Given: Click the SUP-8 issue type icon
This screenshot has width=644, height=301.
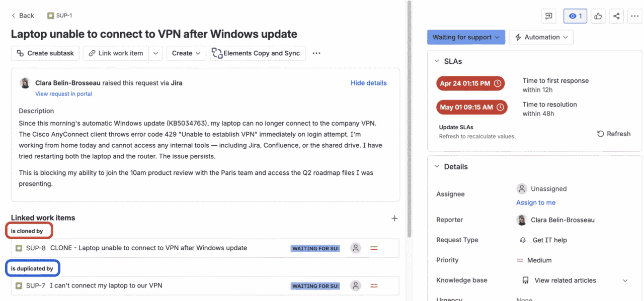Looking at the screenshot, I should [19, 248].
